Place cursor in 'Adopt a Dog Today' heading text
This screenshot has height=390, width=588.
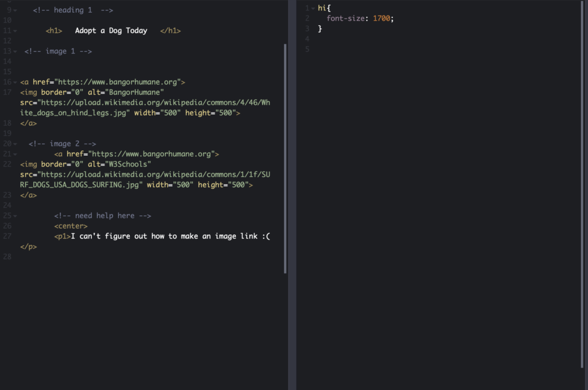coord(111,31)
